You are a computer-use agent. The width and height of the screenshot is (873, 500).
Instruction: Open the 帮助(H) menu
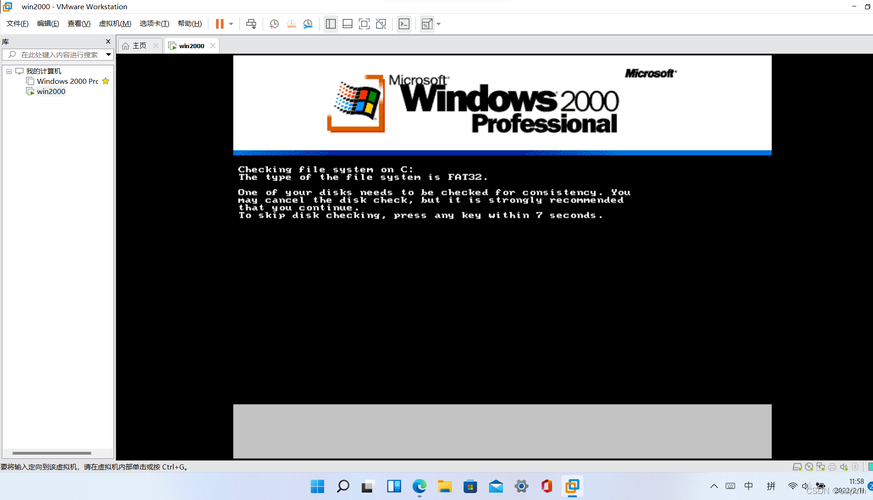coord(189,24)
